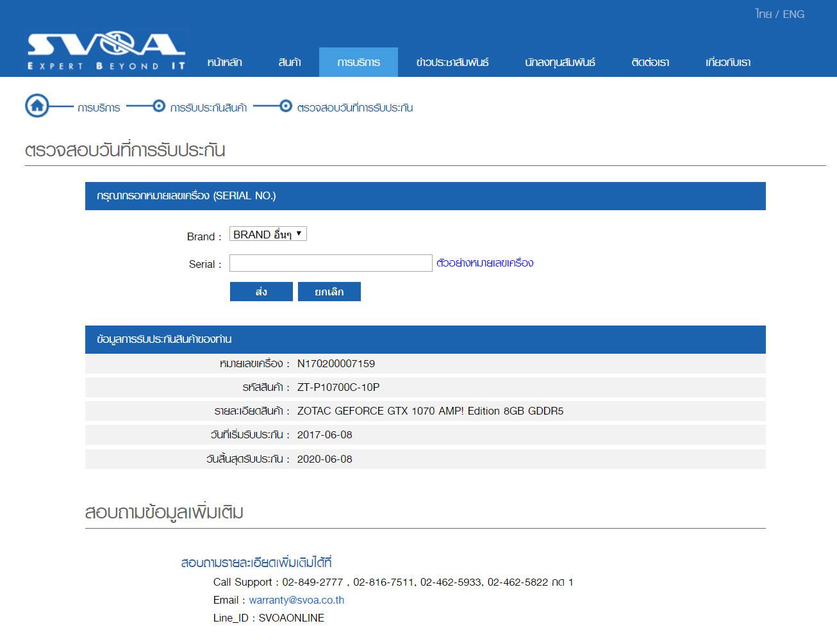This screenshot has width=837, height=644.
Task: Click การรับประกันสินค้า breadcrumb link
Action: click(x=208, y=108)
